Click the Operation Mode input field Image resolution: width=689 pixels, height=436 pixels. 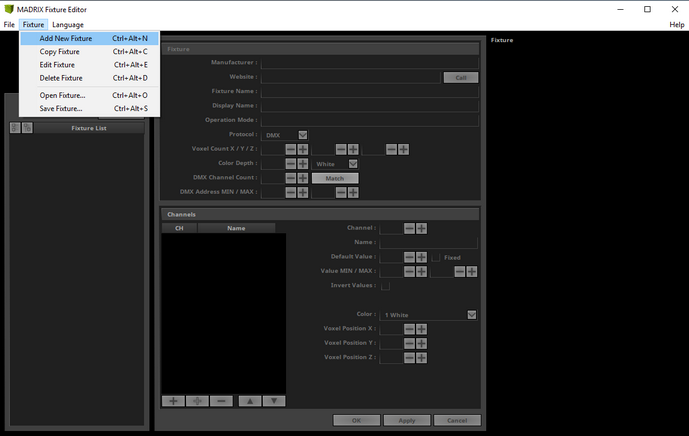click(x=370, y=120)
